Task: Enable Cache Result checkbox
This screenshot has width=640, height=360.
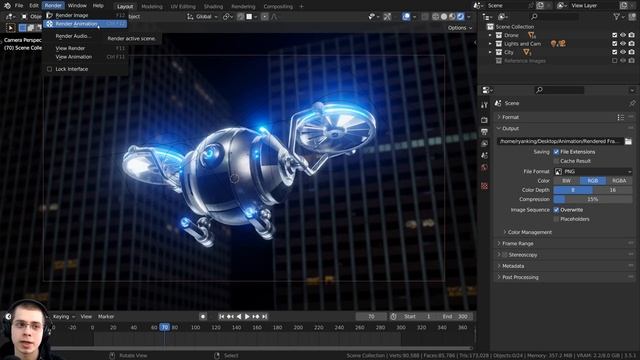Action: (x=556, y=161)
